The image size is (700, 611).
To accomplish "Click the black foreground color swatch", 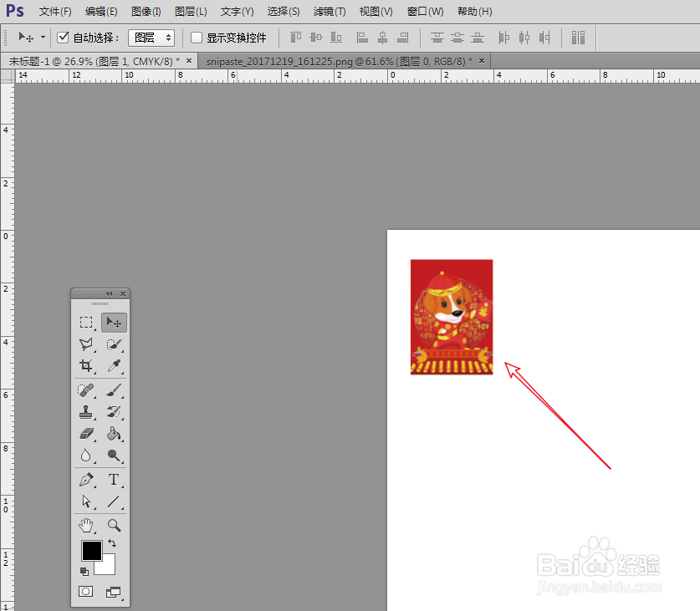I will [91, 550].
